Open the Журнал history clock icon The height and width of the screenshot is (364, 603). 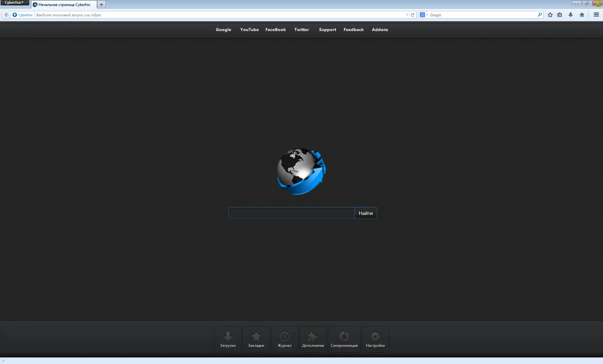284,339
